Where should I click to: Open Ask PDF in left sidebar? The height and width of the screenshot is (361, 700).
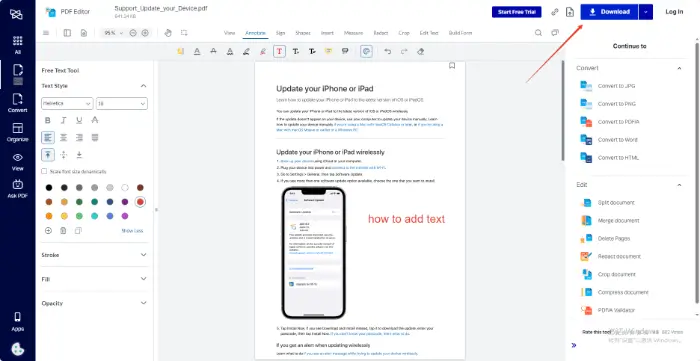coord(17,189)
